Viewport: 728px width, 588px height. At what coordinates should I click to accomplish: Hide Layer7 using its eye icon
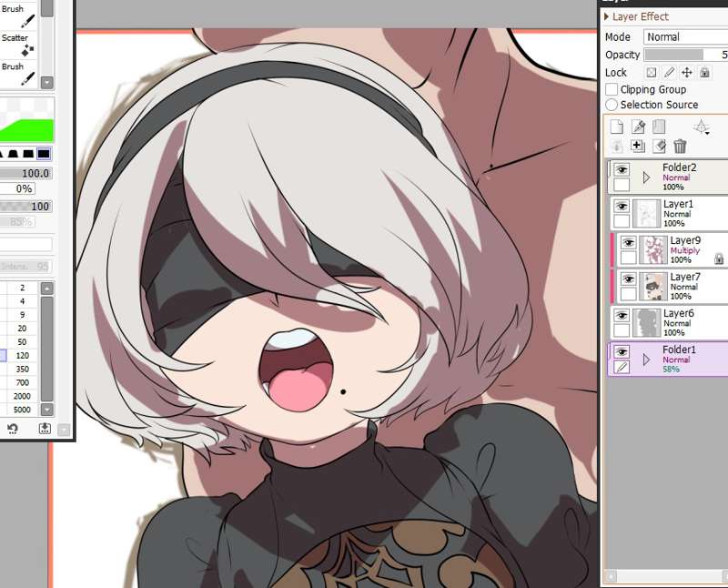pos(628,279)
